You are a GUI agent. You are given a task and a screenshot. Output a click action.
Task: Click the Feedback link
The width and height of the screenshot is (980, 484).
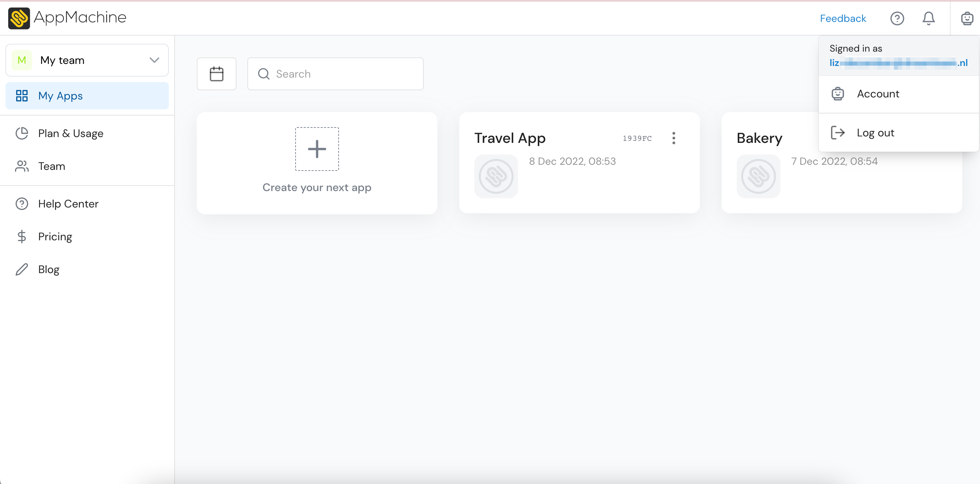[x=843, y=18]
